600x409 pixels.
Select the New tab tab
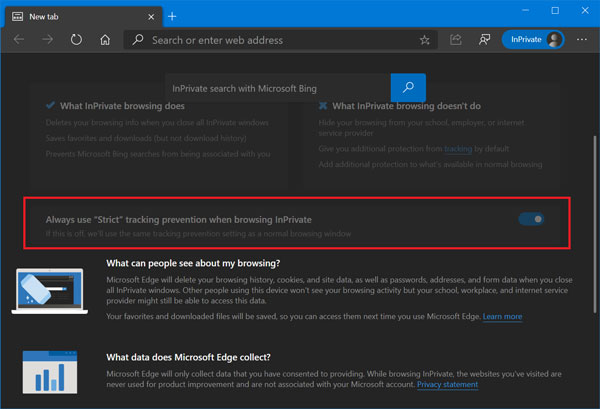tap(83, 17)
